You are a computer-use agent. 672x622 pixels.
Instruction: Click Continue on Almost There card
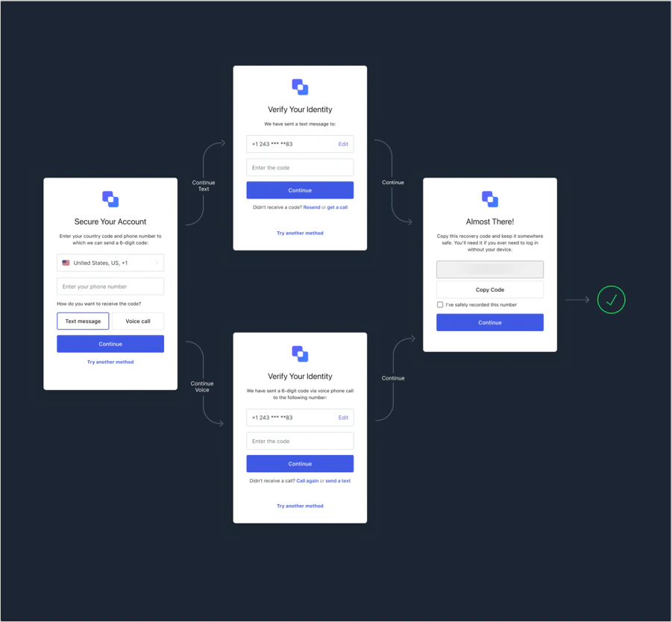pyautogui.click(x=490, y=322)
